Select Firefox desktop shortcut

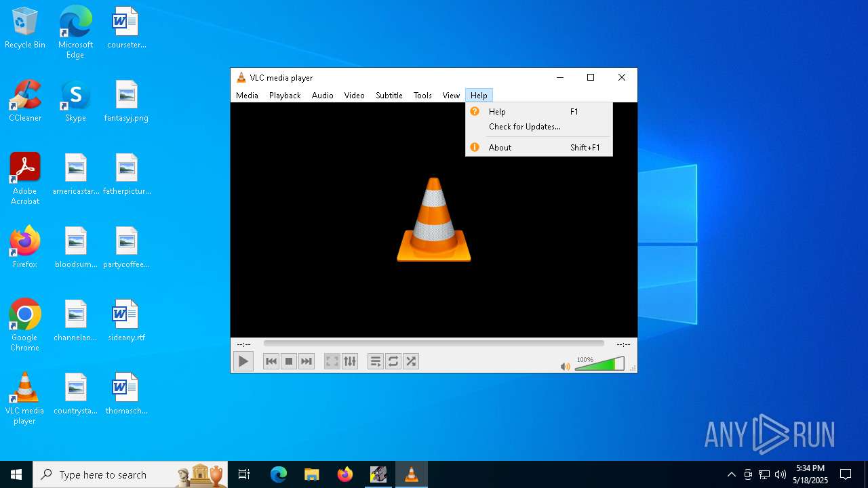25,247
